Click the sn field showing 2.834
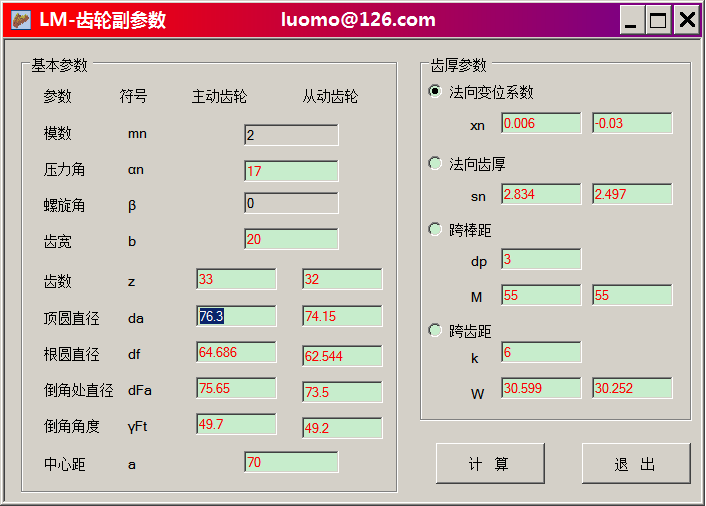 (x=541, y=194)
